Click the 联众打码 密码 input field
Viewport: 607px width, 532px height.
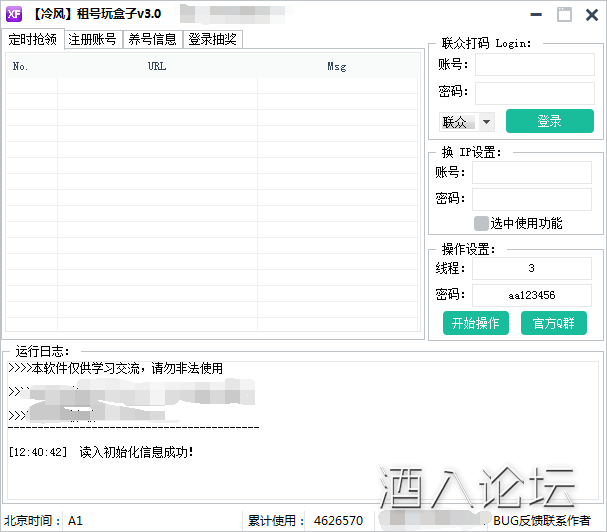tap(534, 92)
